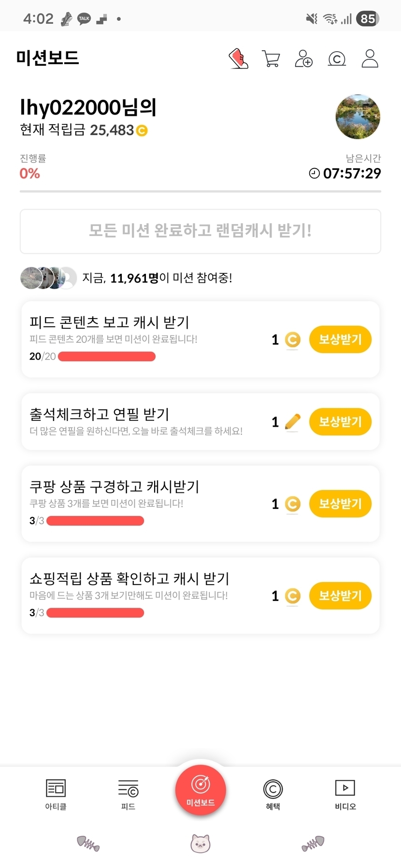Tap the left fishbone icon
Image resolution: width=401 pixels, height=868 pixels.
(x=88, y=843)
